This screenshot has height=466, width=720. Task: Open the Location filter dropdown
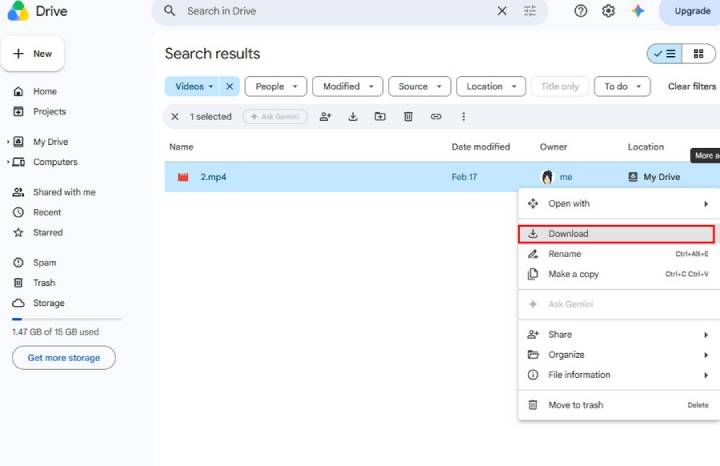(x=491, y=86)
